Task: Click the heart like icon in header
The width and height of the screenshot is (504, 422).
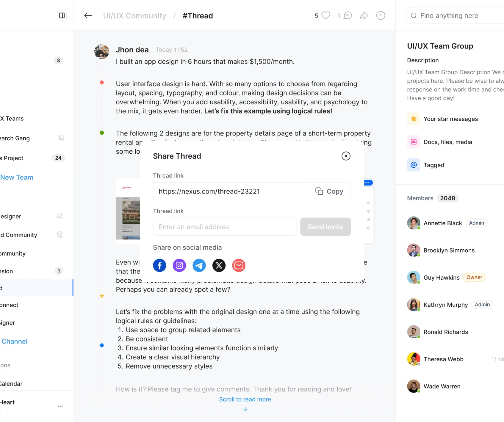Action: tap(326, 15)
